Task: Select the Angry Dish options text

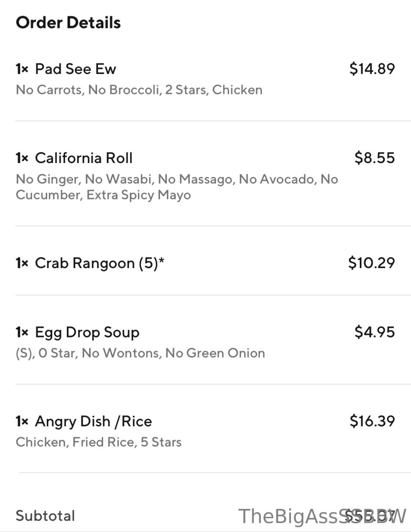Action: [x=98, y=442]
